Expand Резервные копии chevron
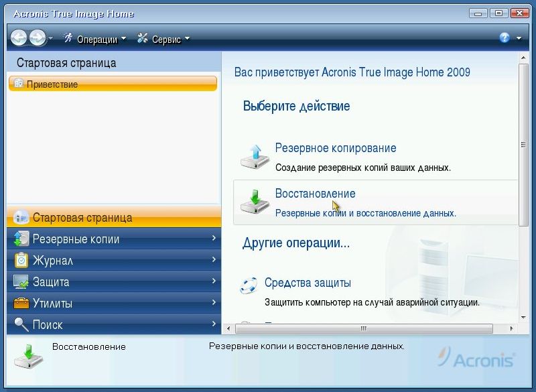The image size is (536, 392). click(x=214, y=237)
